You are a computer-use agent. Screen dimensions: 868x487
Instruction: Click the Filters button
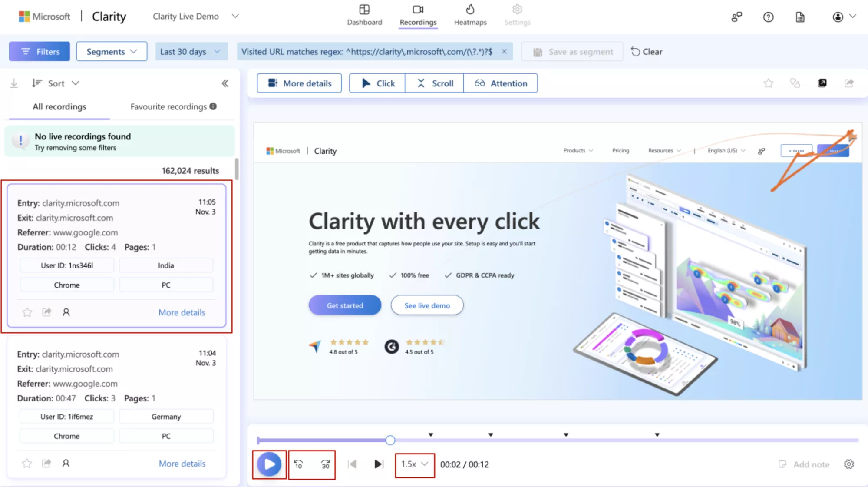(40, 52)
